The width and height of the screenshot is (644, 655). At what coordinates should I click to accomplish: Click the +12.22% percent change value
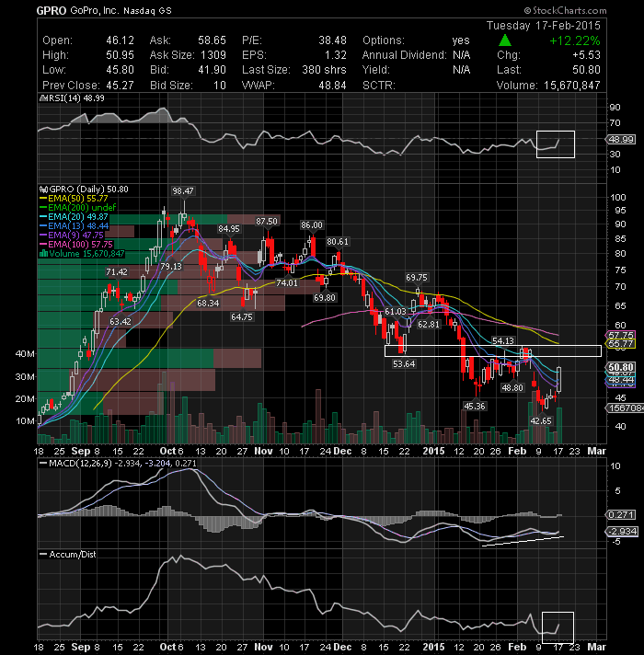(x=575, y=40)
